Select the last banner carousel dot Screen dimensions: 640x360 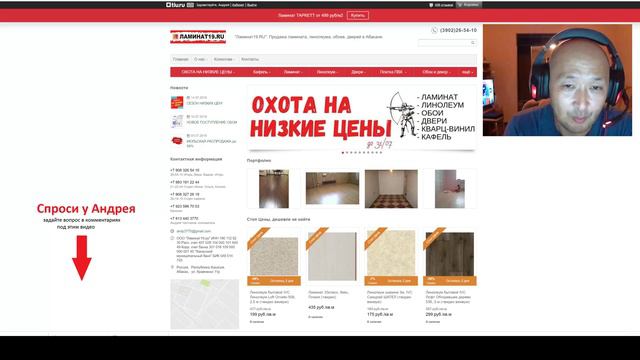click(381, 152)
